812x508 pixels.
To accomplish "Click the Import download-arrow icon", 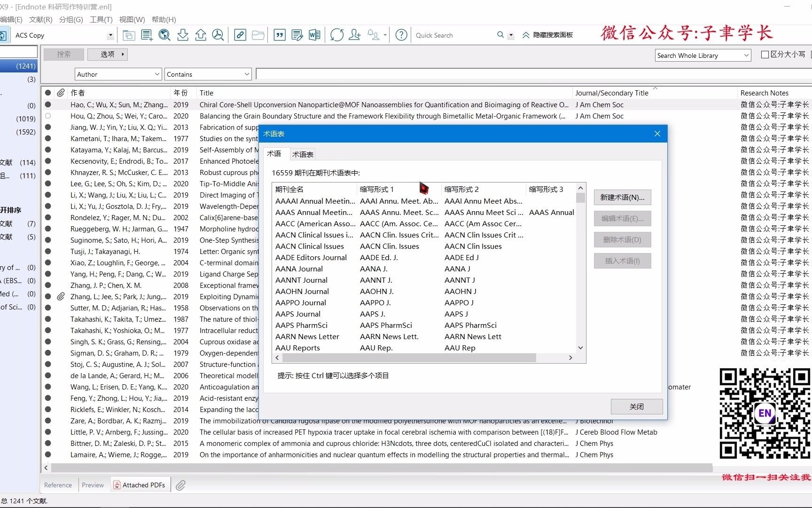I will 183,35.
